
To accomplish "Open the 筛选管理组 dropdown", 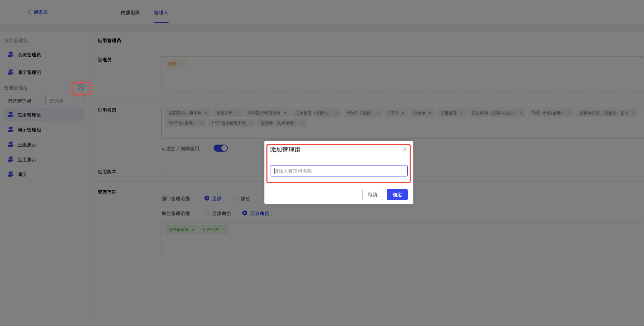I will point(23,101).
